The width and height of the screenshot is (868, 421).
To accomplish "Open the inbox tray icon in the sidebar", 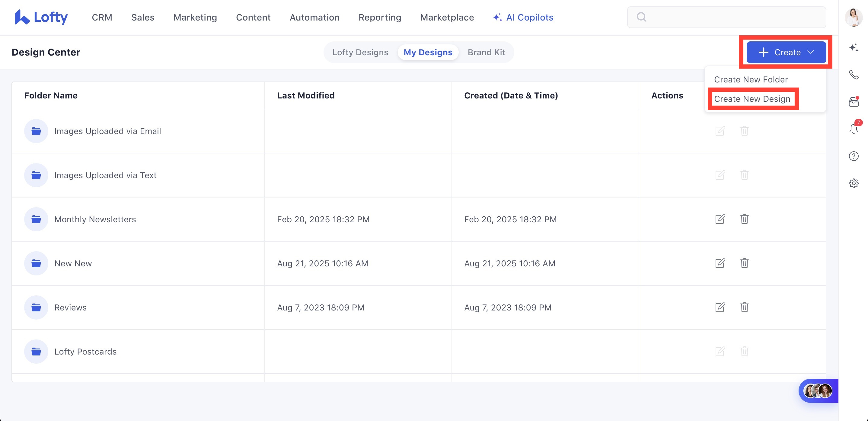I will [x=854, y=101].
